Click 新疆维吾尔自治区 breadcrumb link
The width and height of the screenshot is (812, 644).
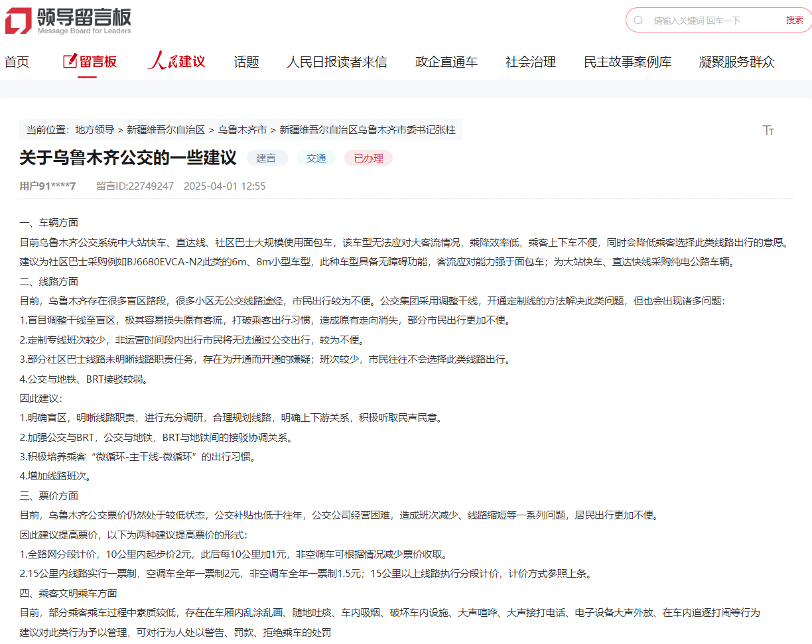[x=166, y=130]
